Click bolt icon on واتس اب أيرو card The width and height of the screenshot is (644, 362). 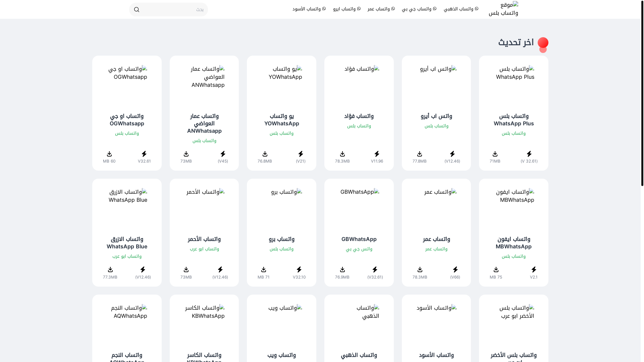tap(452, 154)
